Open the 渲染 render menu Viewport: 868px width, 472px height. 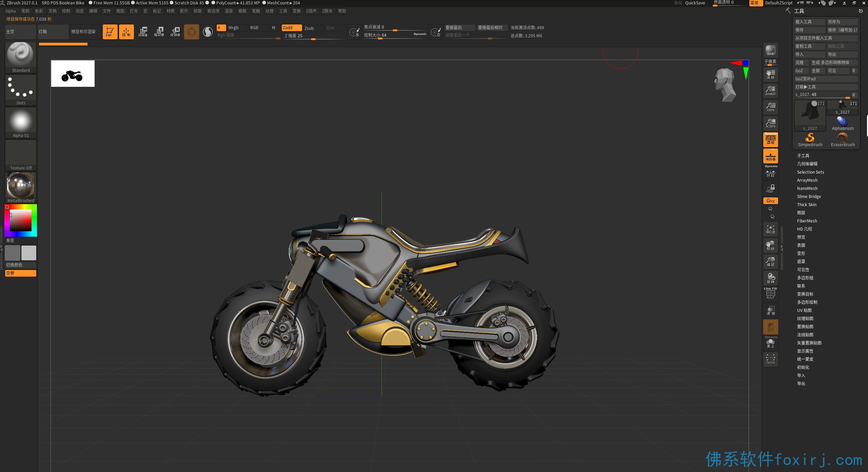[x=229, y=11]
